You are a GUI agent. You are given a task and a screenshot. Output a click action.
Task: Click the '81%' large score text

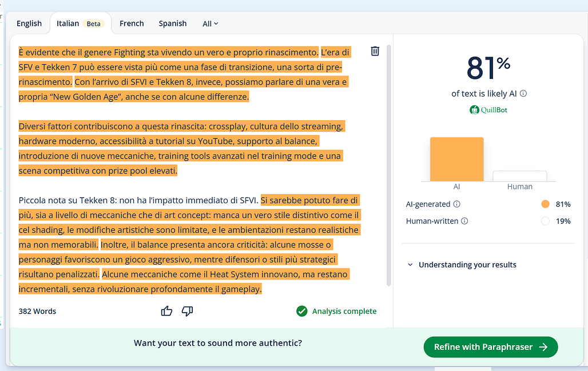[x=488, y=68]
